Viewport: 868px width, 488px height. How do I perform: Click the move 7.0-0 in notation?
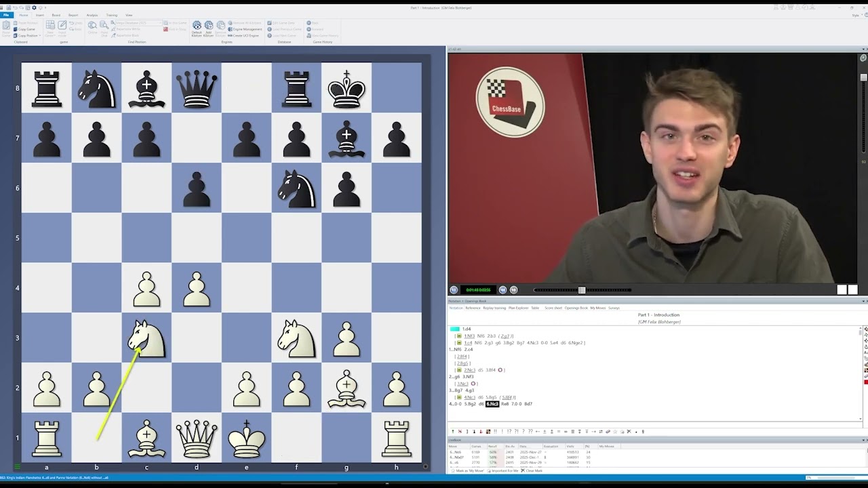point(516,404)
